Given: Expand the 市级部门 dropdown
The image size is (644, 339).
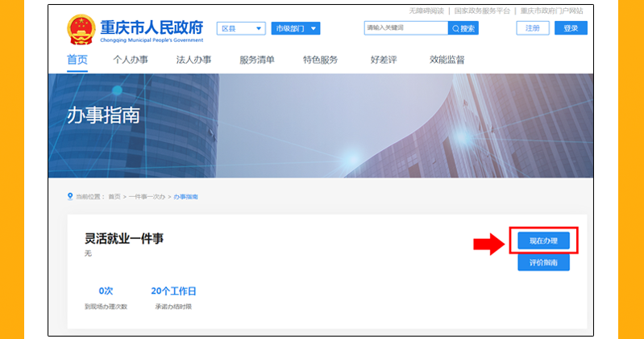Looking at the screenshot, I should tap(295, 29).
